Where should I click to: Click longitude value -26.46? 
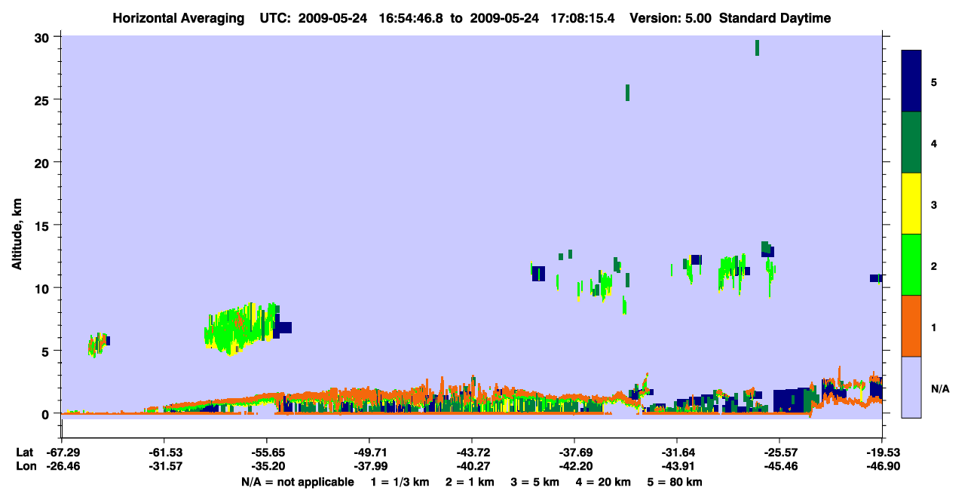click(62, 466)
